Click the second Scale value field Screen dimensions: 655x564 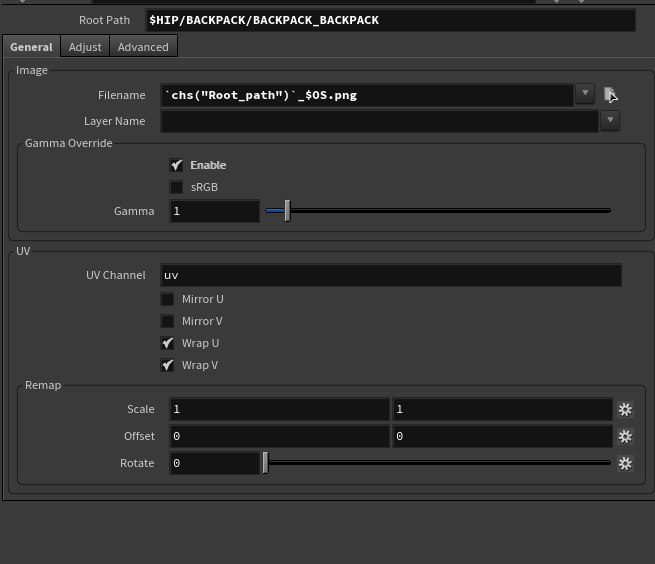click(x=503, y=409)
